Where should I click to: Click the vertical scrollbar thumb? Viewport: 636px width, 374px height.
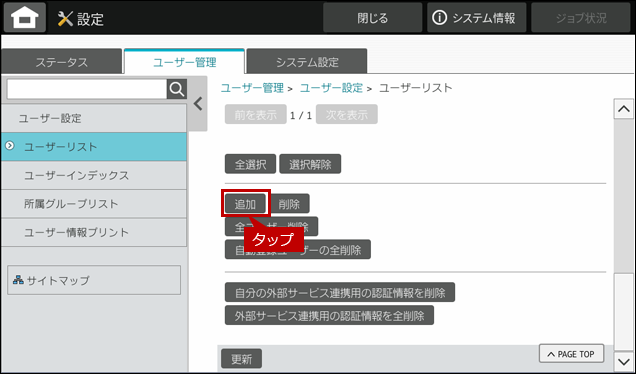623,312
